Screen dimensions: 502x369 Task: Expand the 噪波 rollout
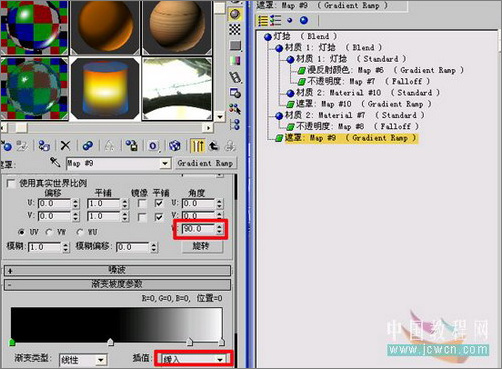coord(117,270)
